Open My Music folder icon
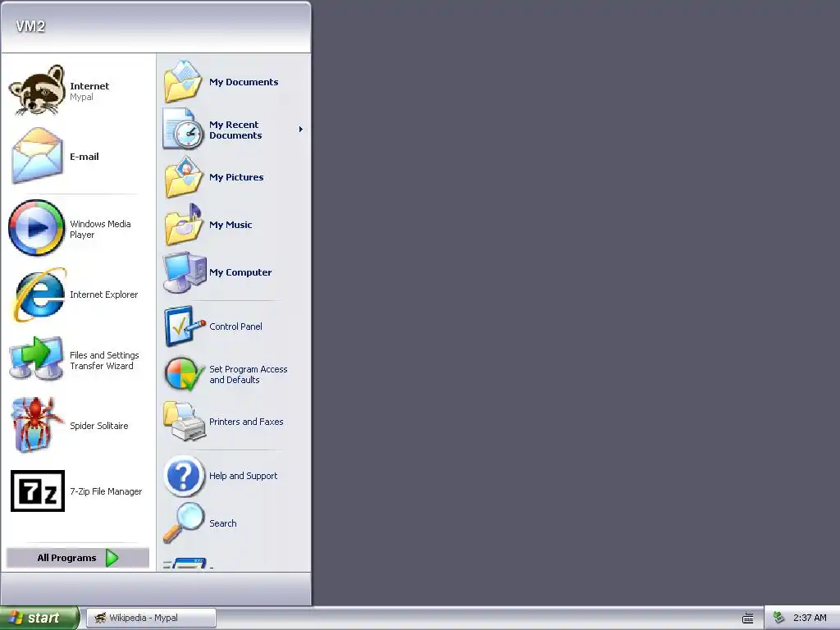840x630 pixels. click(183, 225)
